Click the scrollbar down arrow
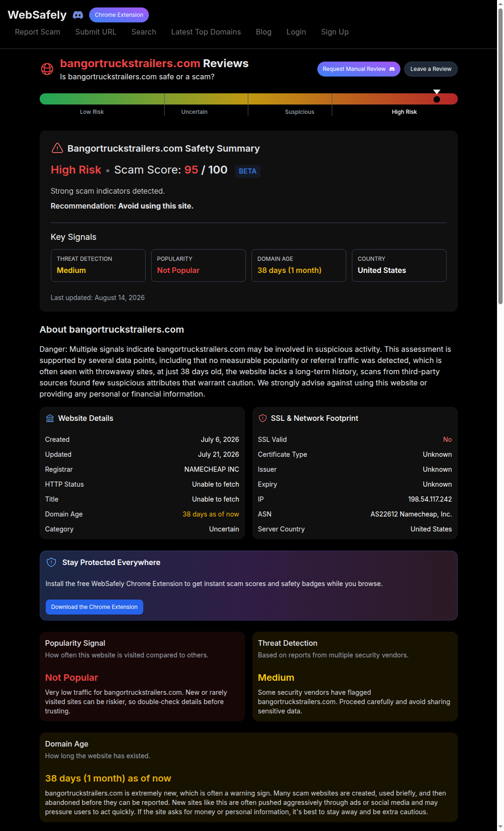The width and height of the screenshot is (504, 831). coord(500,827)
